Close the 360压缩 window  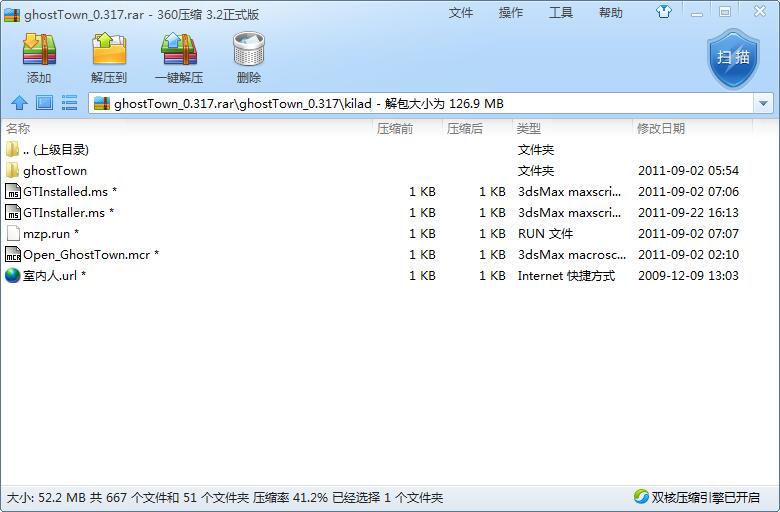760,11
